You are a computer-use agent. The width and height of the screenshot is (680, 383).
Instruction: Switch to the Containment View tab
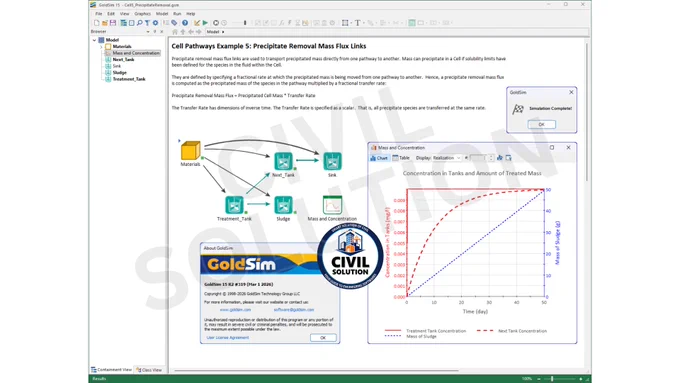click(x=111, y=370)
